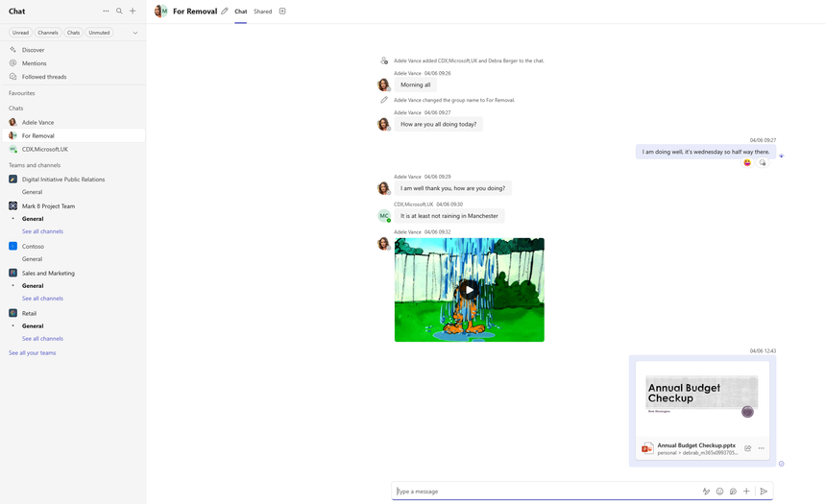Open the stickers and GIF icon in compose box
The width and height of the screenshot is (825, 504).
coord(733,492)
